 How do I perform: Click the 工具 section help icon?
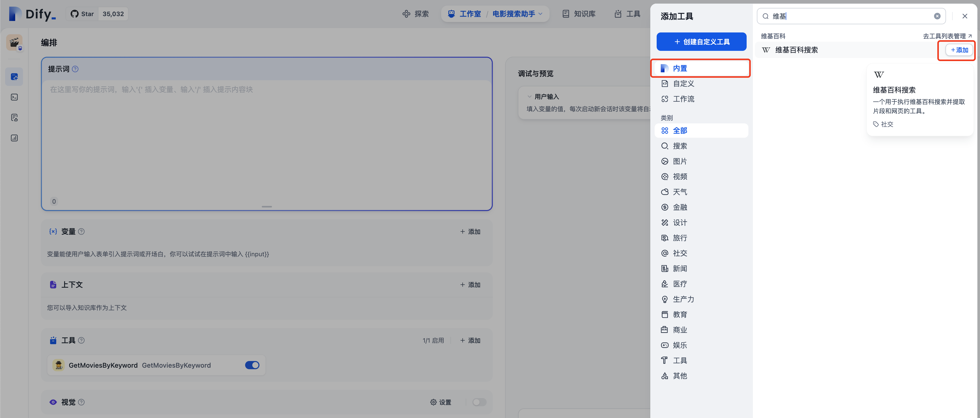82,340
